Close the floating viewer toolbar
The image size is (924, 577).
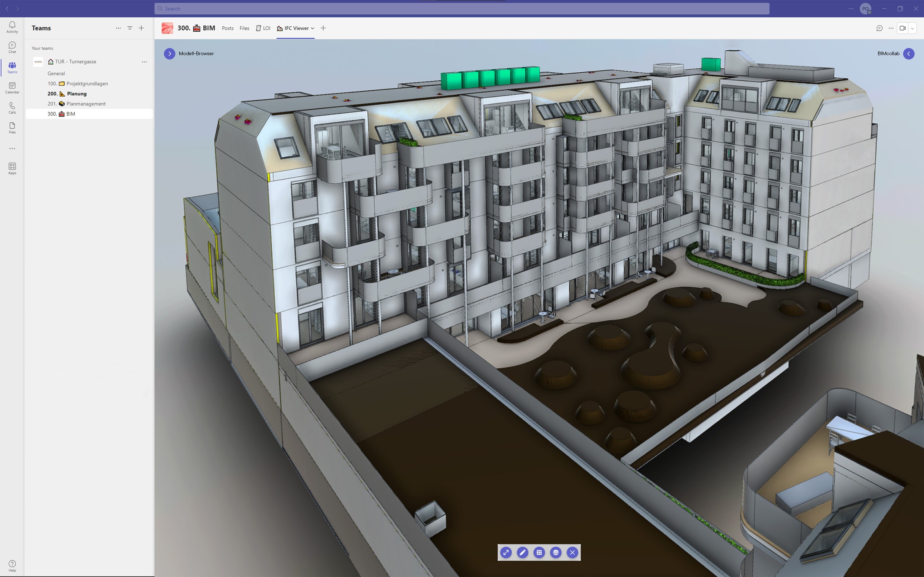(572, 552)
